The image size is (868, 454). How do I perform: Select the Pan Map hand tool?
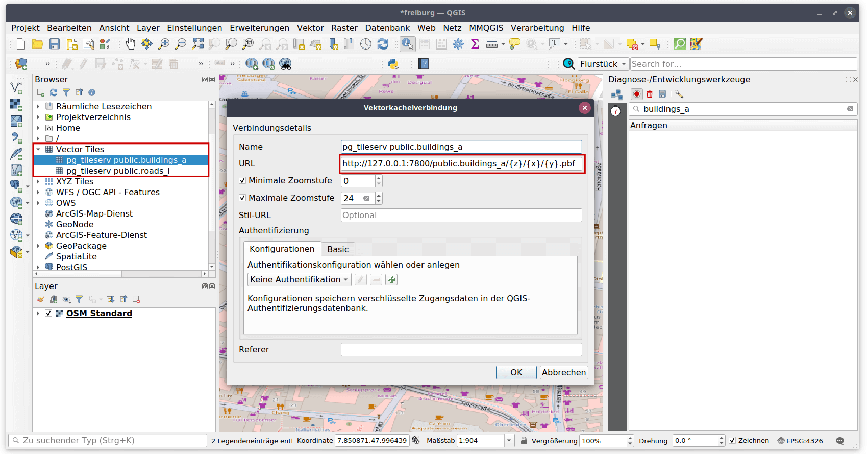point(130,44)
